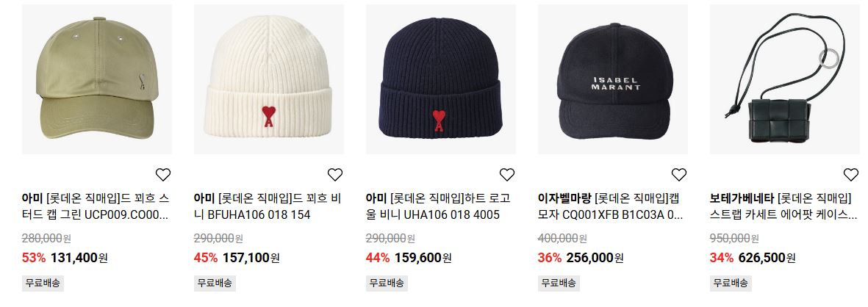Open the green Ami cap product image

coord(97,79)
